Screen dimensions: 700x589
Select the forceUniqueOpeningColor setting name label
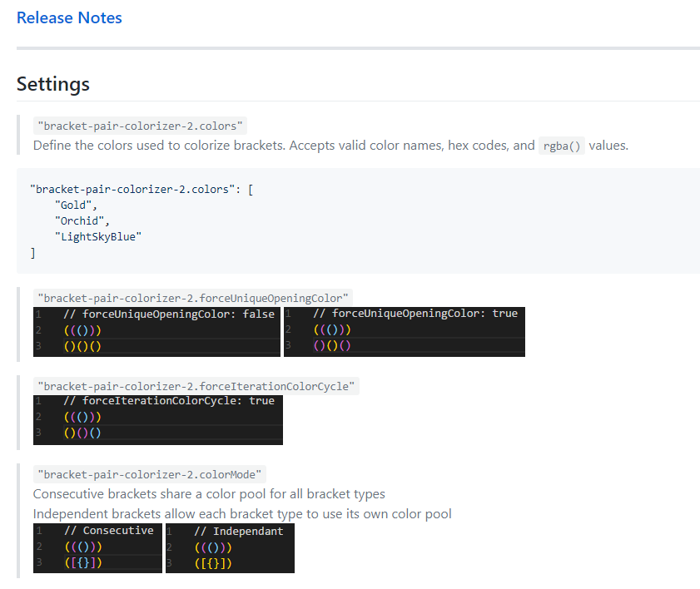pos(194,297)
